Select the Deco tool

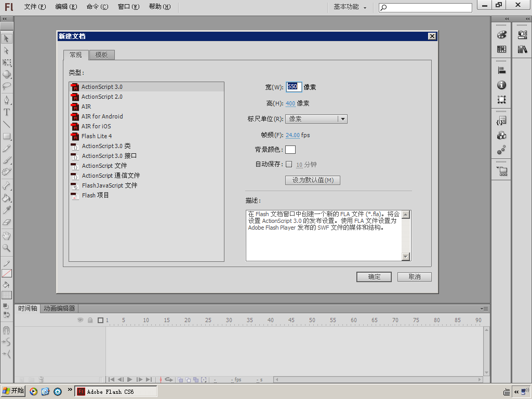click(6, 172)
